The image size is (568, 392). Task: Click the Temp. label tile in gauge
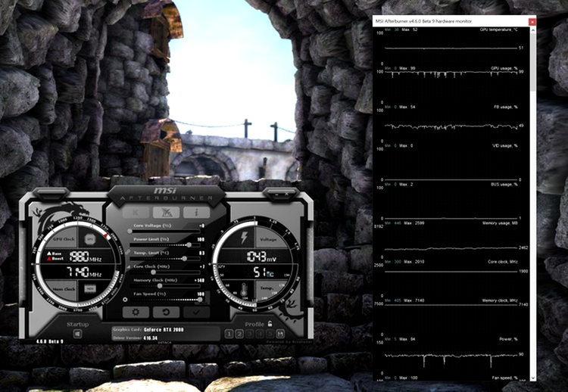[x=267, y=288]
